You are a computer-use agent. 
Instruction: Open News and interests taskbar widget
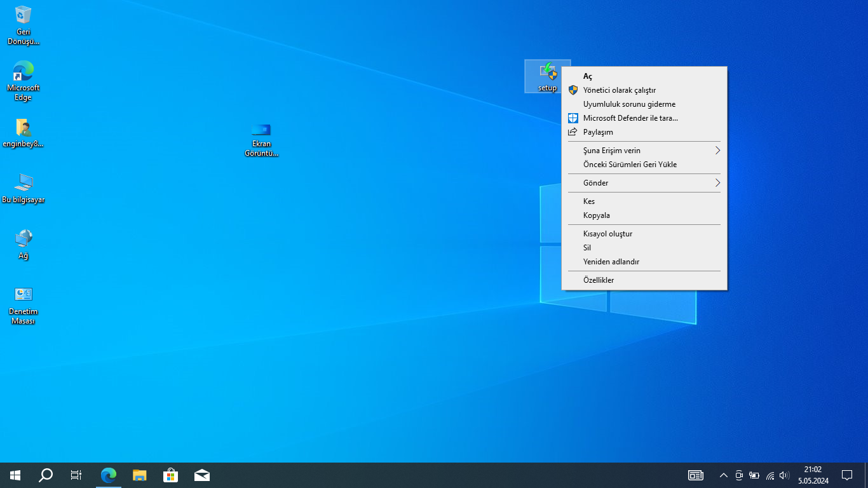point(696,475)
